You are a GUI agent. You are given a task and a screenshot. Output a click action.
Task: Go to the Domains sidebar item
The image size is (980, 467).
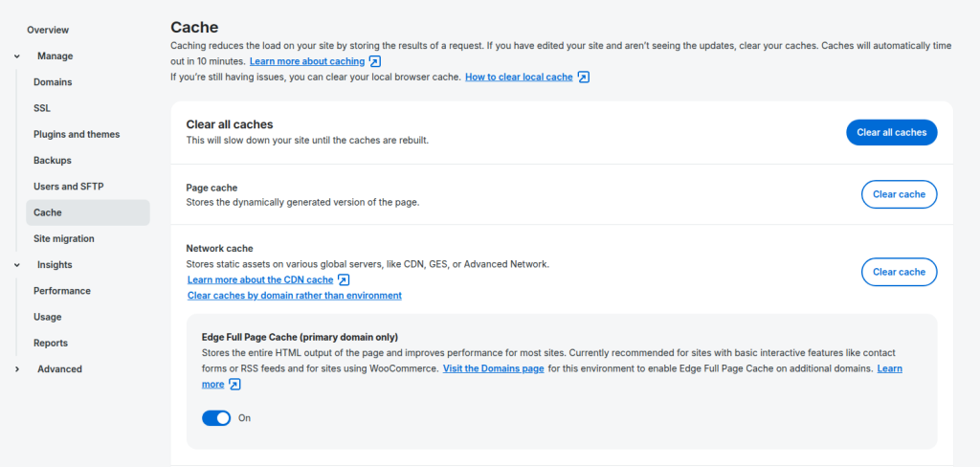pyautogui.click(x=53, y=82)
